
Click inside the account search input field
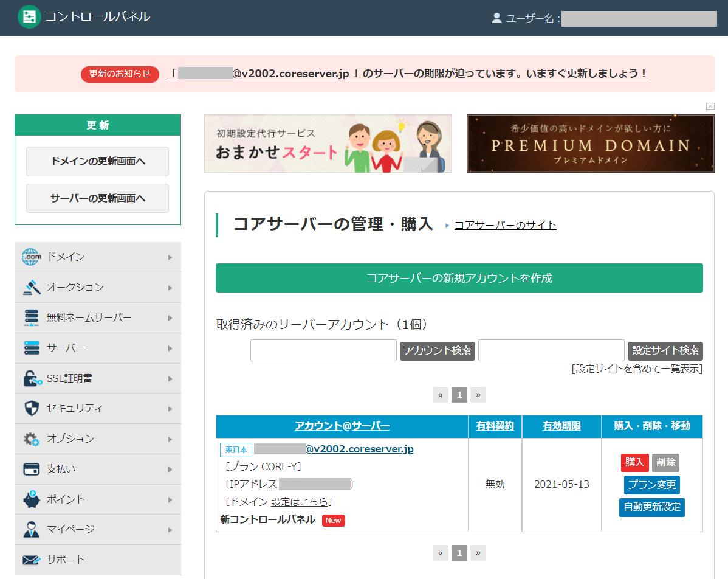coord(323,350)
